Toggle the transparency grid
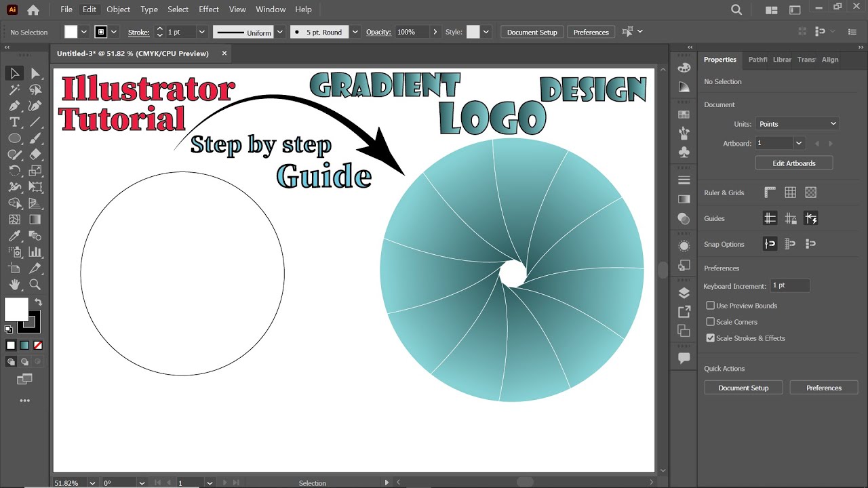The image size is (868, 488). click(x=810, y=192)
